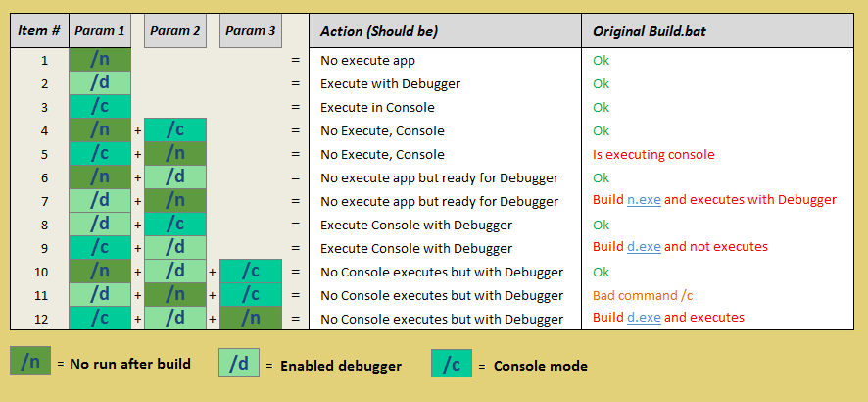Viewport: 868px width, 402px height.
Task: Click the d.exe link in item 9
Action: (644, 247)
